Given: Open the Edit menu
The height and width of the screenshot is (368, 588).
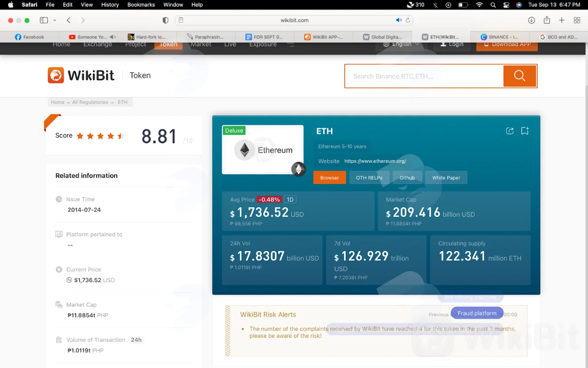Looking at the screenshot, I should click(x=67, y=5).
